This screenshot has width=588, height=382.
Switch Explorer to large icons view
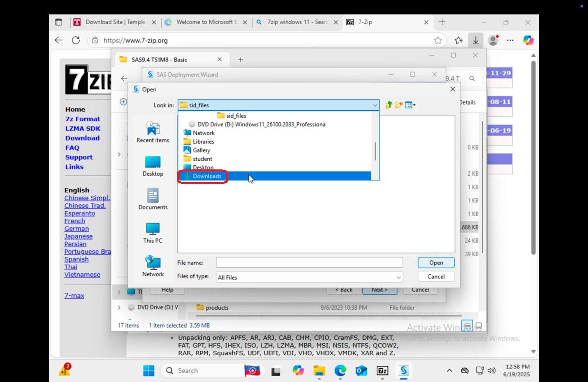[x=478, y=326]
